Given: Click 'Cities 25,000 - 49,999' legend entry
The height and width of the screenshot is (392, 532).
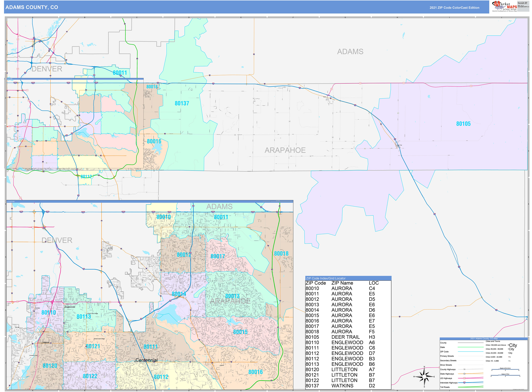Looking at the screenshot, I should (x=494, y=353).
